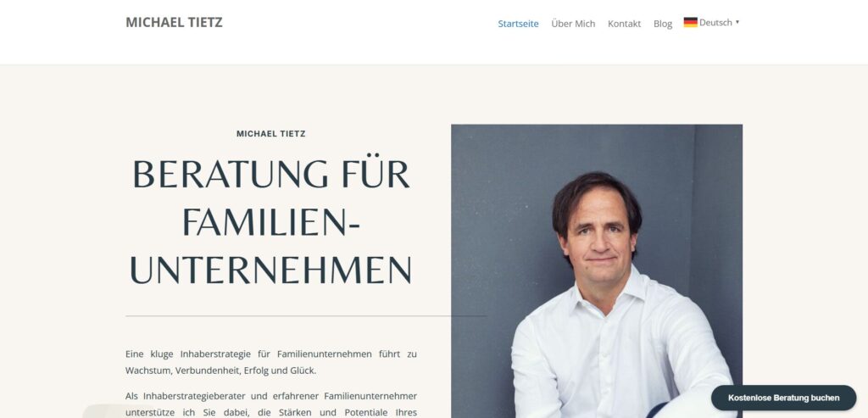This screenshot has width=868, height=418.
Task: Click Kostenlose Beratung buchen button
Action: point(783,398)
